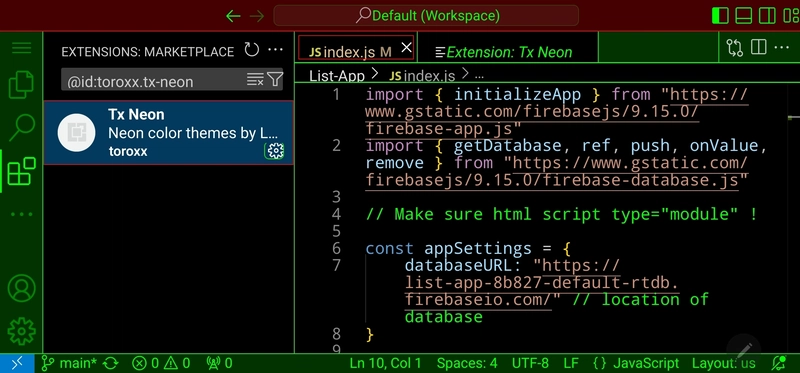Click the module comment on line 4
800x373 pixels.
coord(561,214)
